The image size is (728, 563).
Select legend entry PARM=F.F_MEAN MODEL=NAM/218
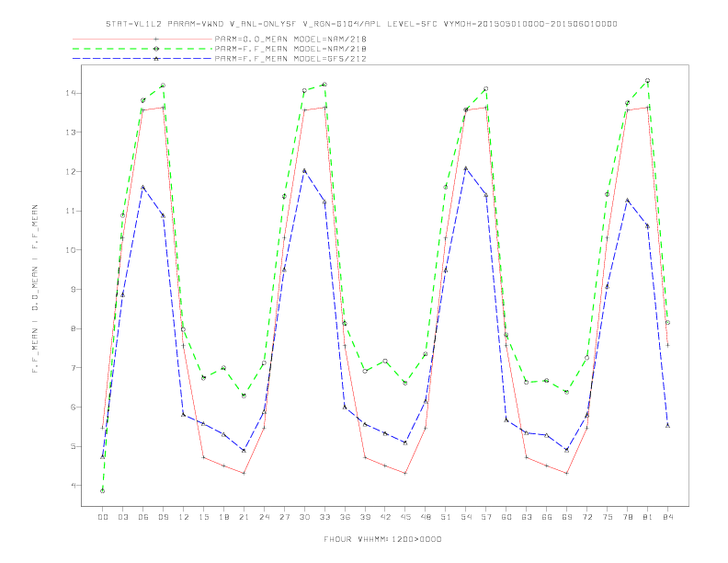[x=290, y=49]
